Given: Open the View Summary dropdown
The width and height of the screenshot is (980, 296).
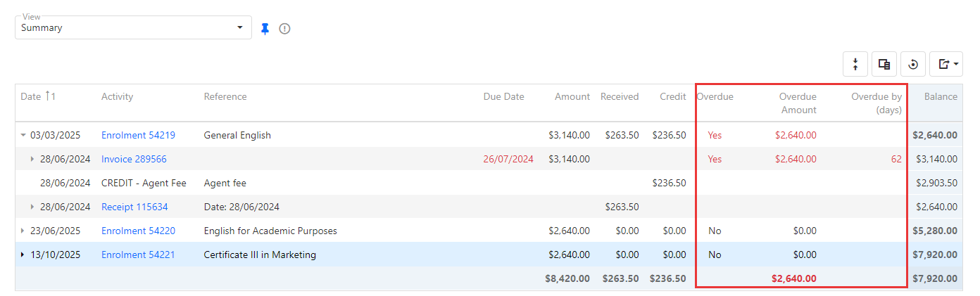Looking at the screenshot, I should pos(134,28).
